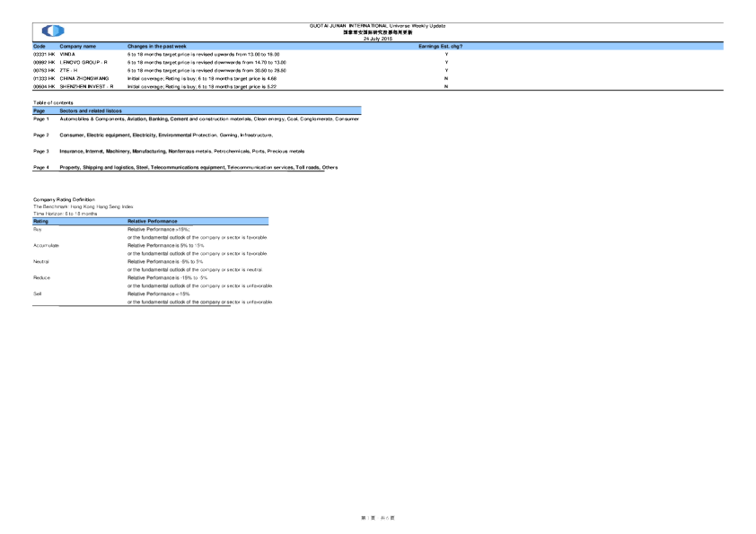Select the CHINA ZHONGWANG row

pyautogui.click(x=84, y=79)
